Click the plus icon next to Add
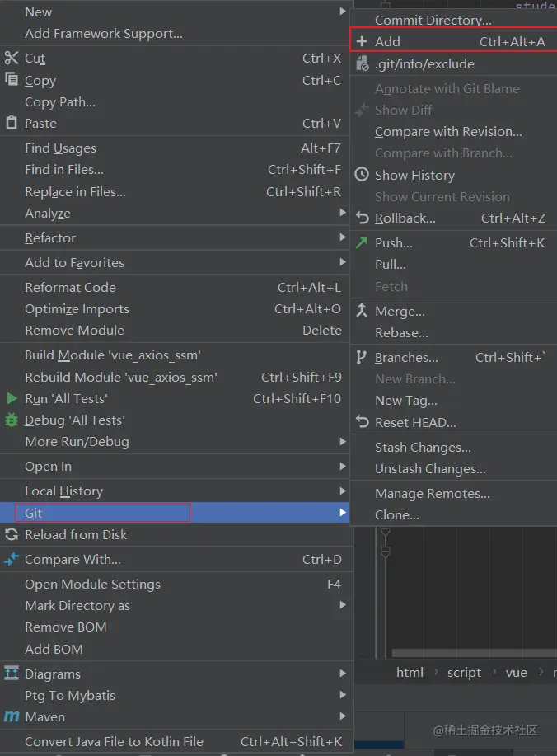The height and width of the screenshot is (756, 557). [x=362, y=41]
